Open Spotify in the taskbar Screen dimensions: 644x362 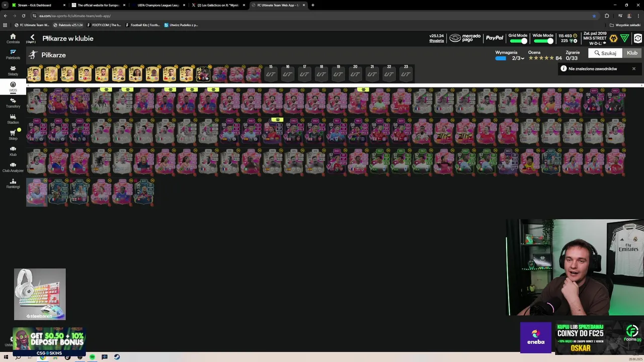click(92, 357)
